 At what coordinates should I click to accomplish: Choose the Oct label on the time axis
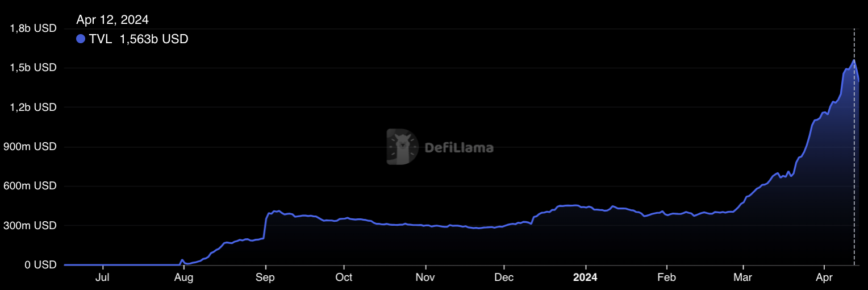pos(344,277)
